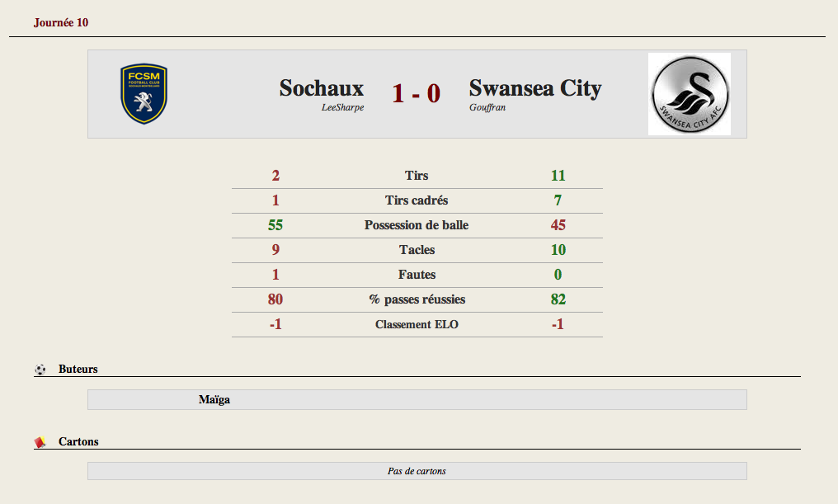This screenshot has width=838, height=504.
Task: Click the red card icon beside Cartons
Action: pos(40,442)
